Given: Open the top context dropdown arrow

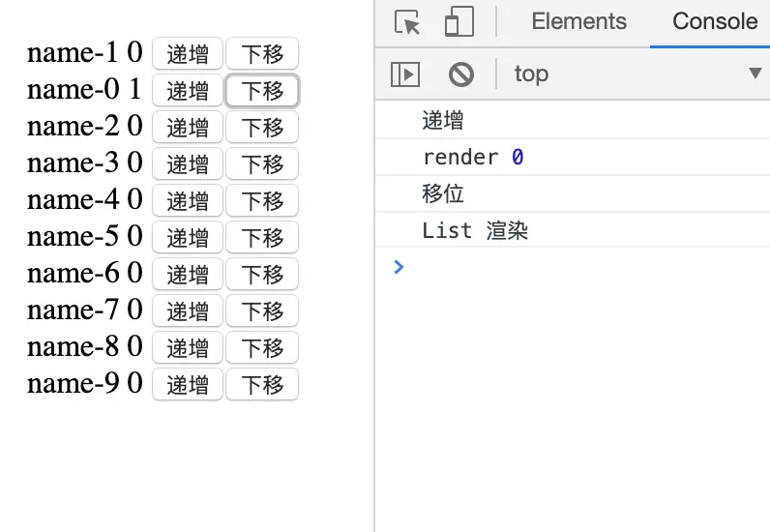Looking at the screenshot, I should tap(755, 74).
